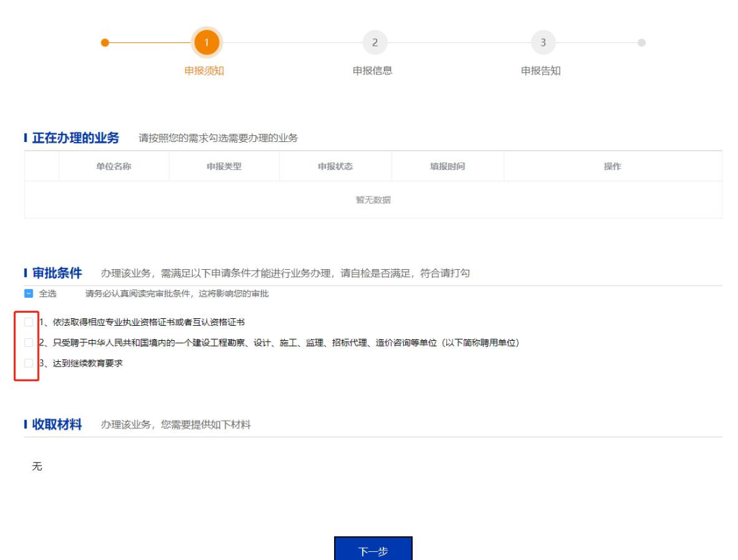Click the orange dot before step 1
Screen dimensions: 738x560
pos(104,41)
